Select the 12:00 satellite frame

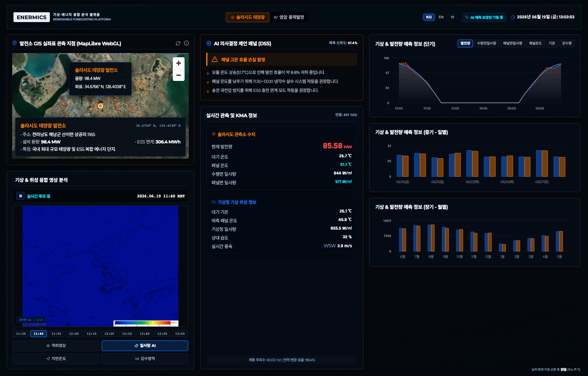74,334
